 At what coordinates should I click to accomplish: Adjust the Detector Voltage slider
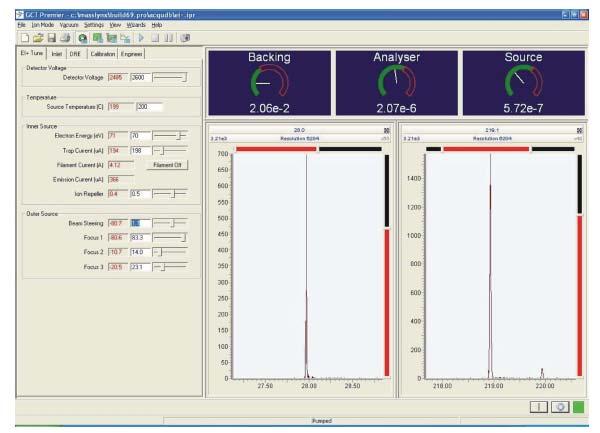click(x=170, y=78)
